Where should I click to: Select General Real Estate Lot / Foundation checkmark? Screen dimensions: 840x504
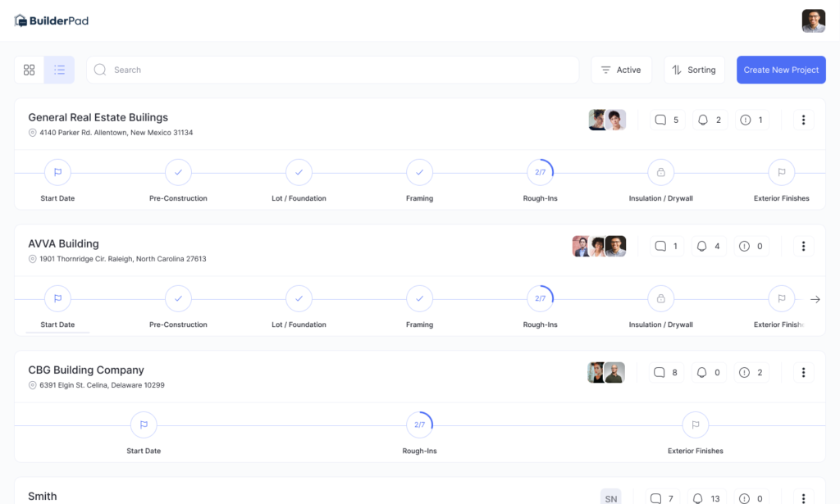[x=299, y=172]
